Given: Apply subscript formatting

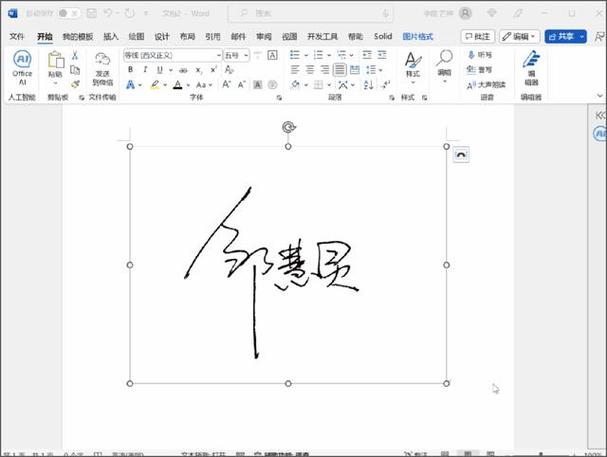Looking at the screenshot, I should [198, 70].
